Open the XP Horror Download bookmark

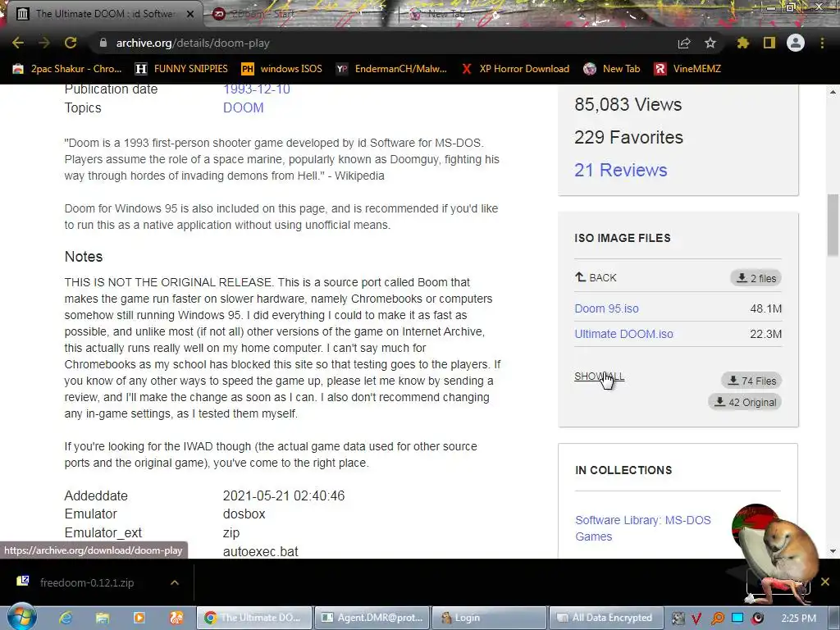point(515,69)
